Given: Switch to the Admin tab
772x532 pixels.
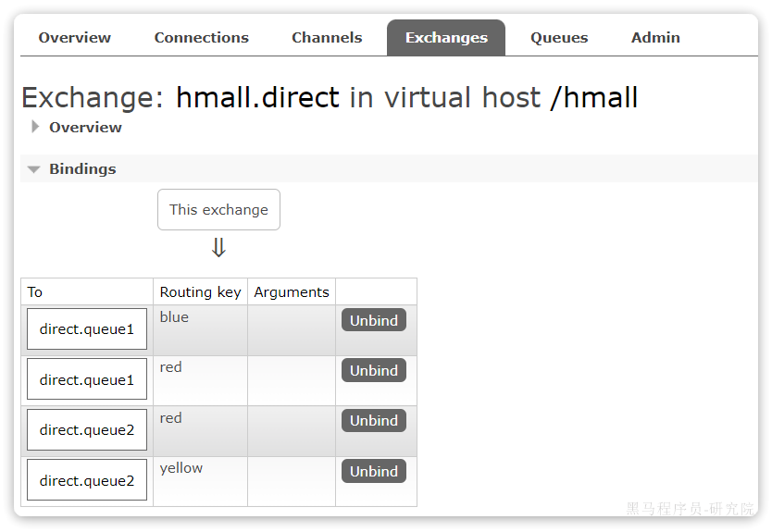Looking at the screenshot, I should pyautogui.click(x=655, y=38).
